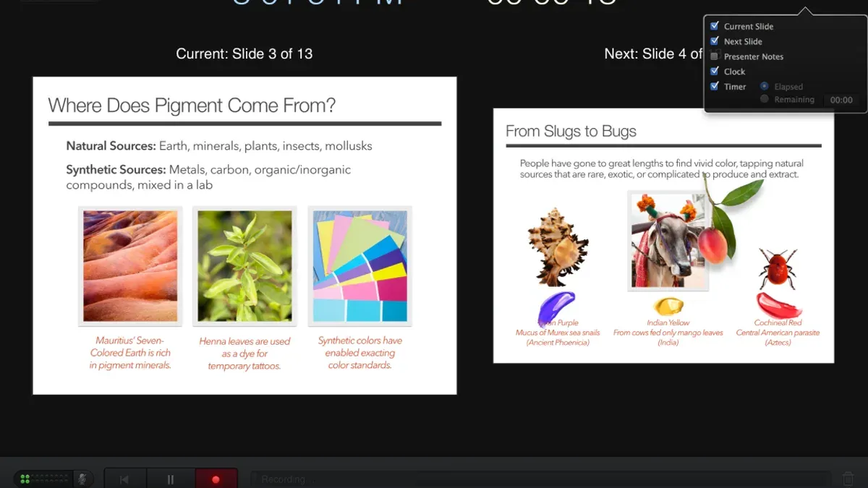Viewport: 868px width, 488px height.
Task: Click the henna leaves photo
Action: coord(244,266)
